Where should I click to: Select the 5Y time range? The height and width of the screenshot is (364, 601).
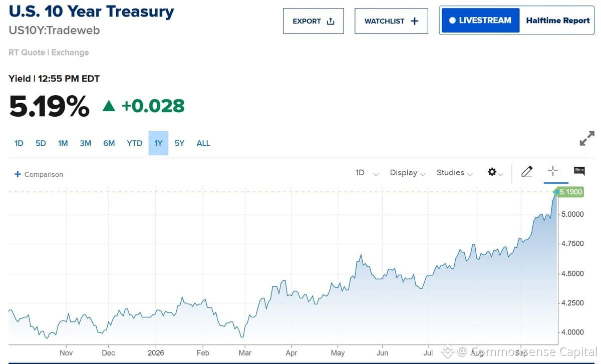pyautogui.click(x=179, y=143)
